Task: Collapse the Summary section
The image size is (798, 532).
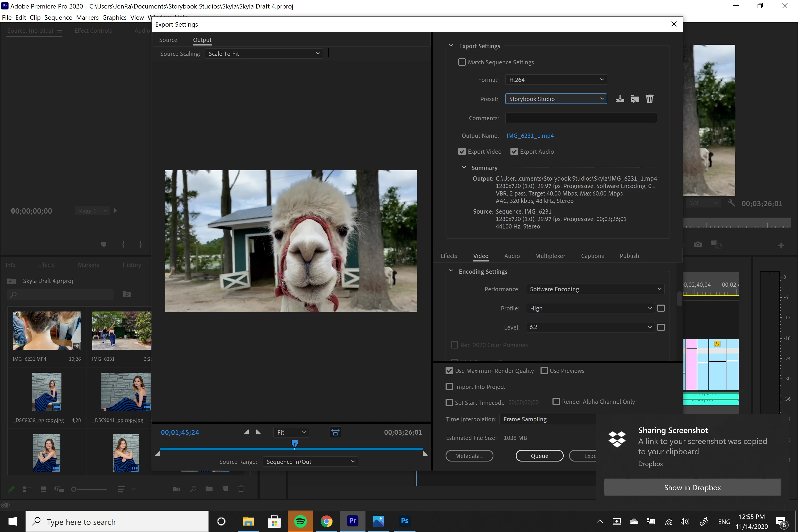Action: [464, 168]
